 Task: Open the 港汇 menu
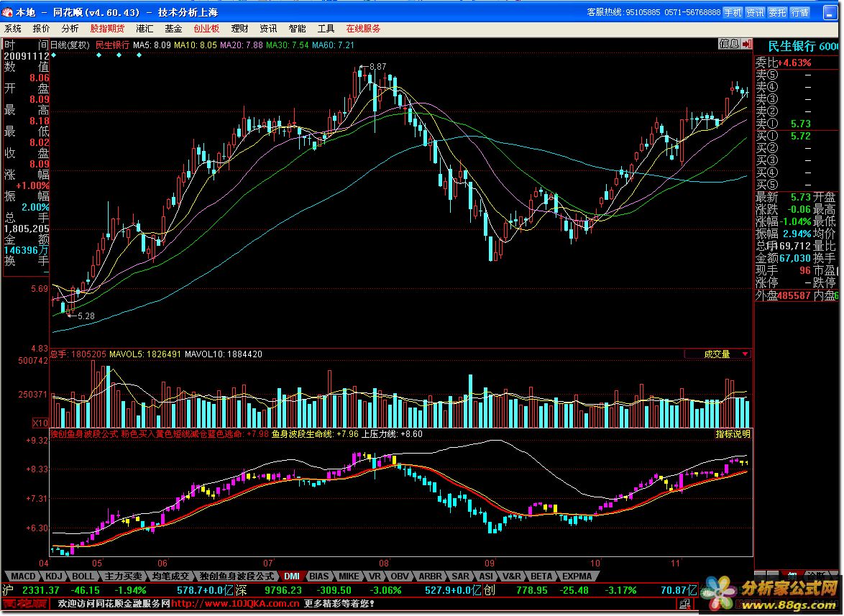[x=145, y=29]
